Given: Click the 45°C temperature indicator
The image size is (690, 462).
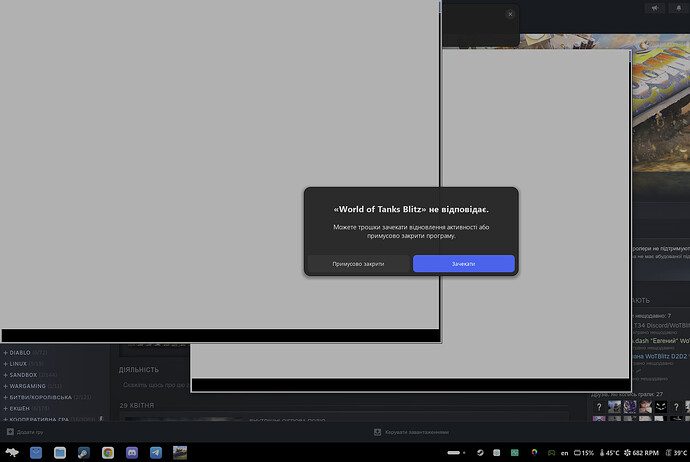Looking at the screenshot, I should pyautogui.click(x=609, y=453).
